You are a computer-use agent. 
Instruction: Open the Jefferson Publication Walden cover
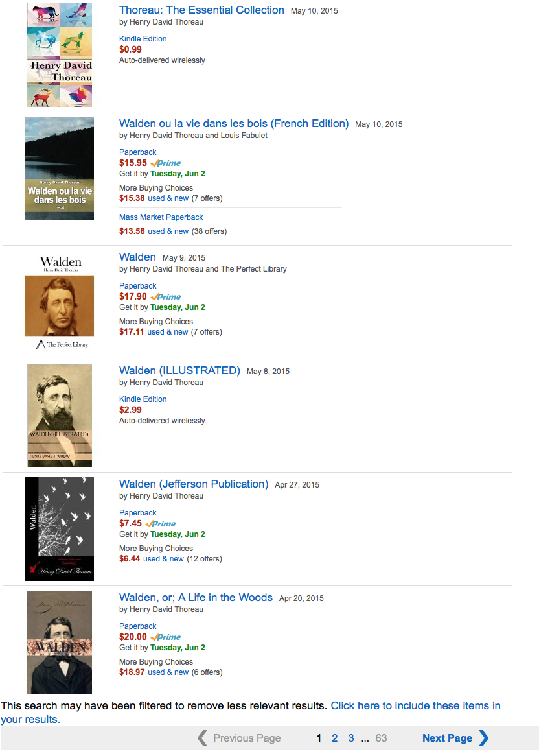coord(59,529)
